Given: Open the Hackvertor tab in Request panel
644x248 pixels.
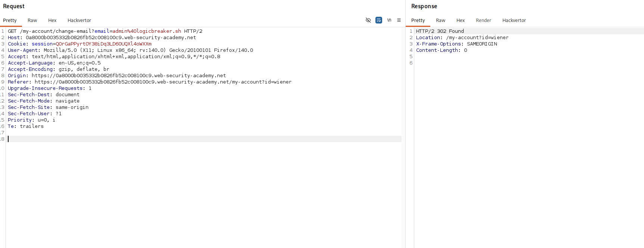Looking at the screenshot, I should click(79, 21).
